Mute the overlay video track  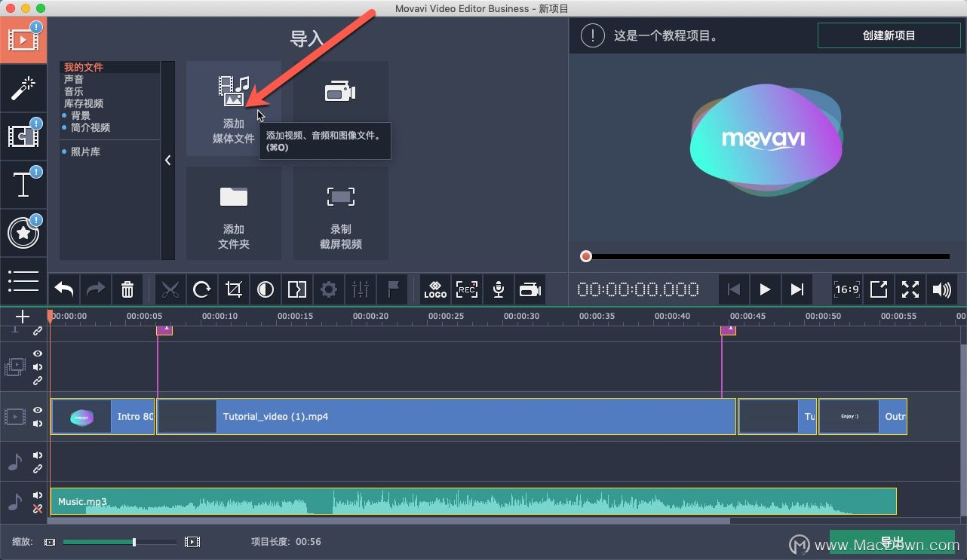38,367
